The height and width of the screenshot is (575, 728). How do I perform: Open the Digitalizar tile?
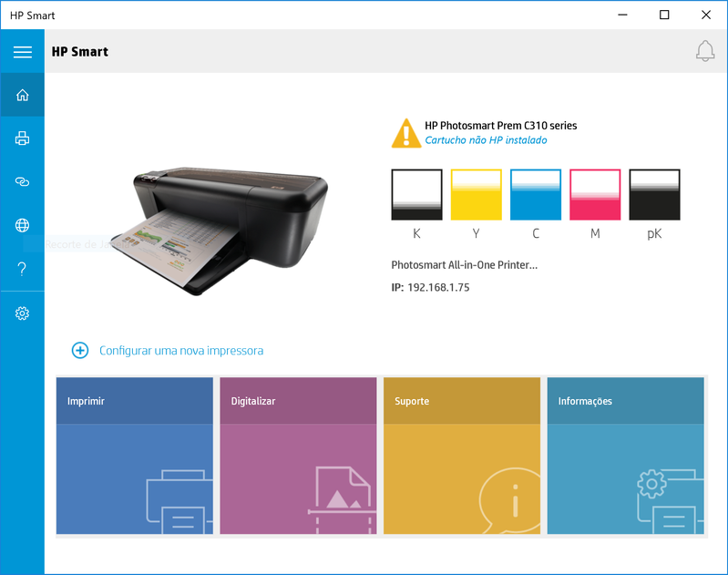tap(298, 456)
